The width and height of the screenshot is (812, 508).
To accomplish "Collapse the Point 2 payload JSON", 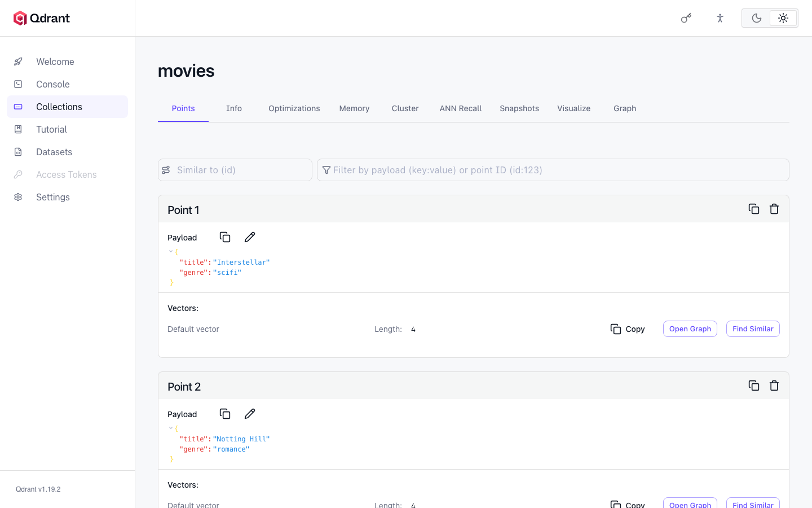I will coord(171,428).
